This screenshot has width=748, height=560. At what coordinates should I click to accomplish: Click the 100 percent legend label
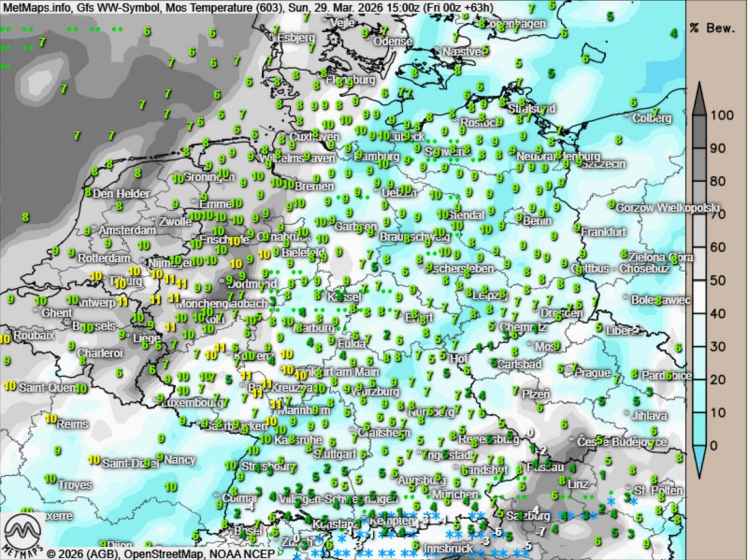[721, 116]
